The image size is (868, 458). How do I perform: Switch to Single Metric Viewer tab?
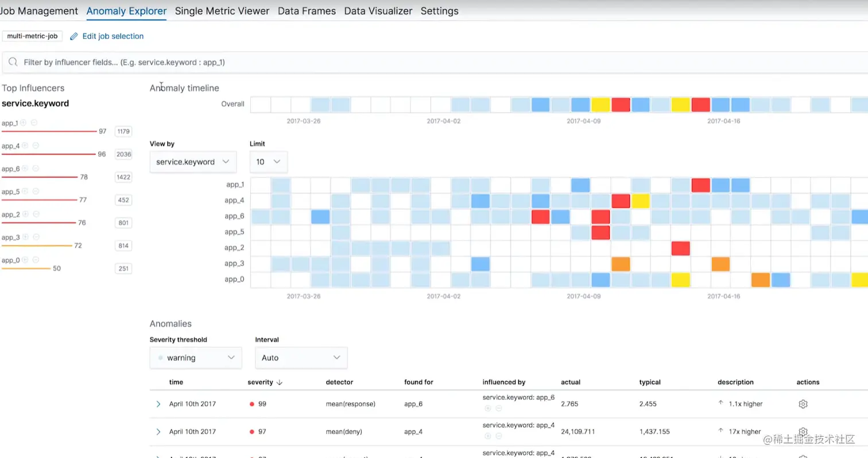(222, 11)
